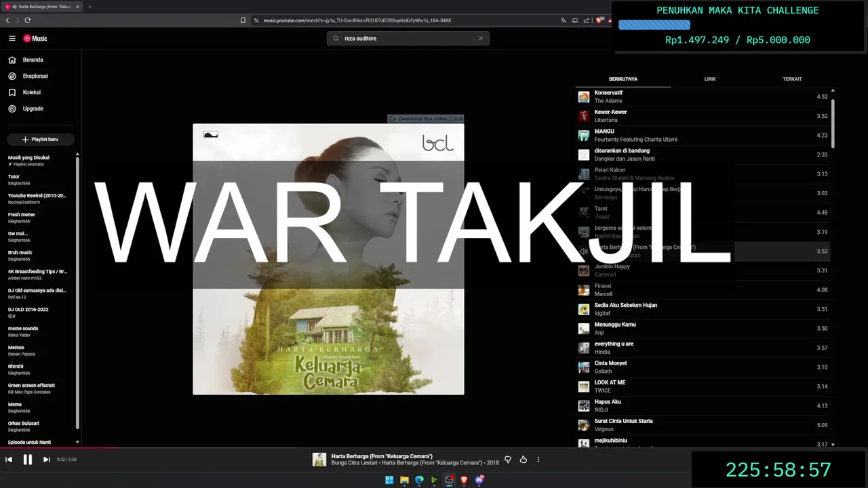Pause the current song
Image resolution: width=868 pixels, height=488 pixels.
[28, 460]
